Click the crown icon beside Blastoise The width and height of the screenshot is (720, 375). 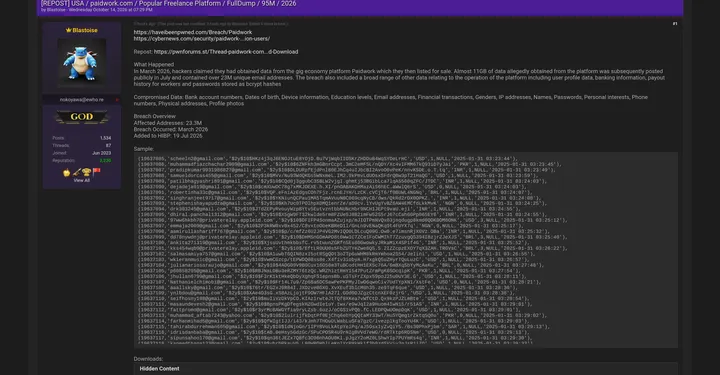tap(68, 30)
